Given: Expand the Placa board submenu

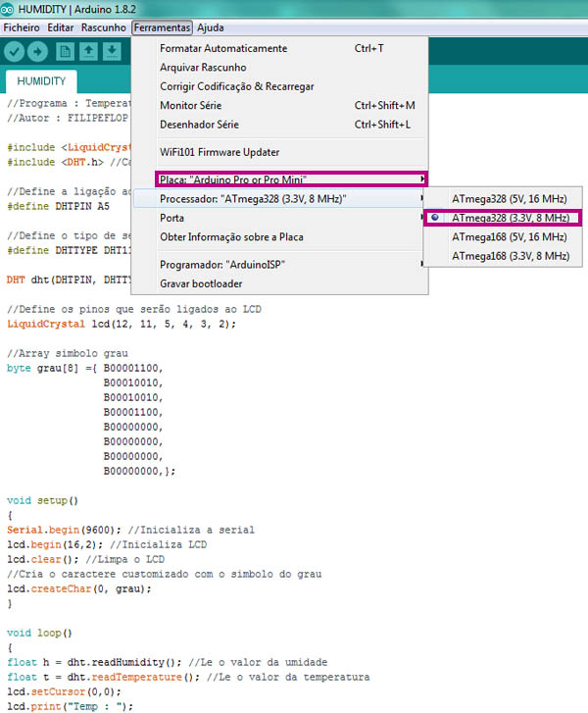Looking at the screenshot, I should point(291,179).
